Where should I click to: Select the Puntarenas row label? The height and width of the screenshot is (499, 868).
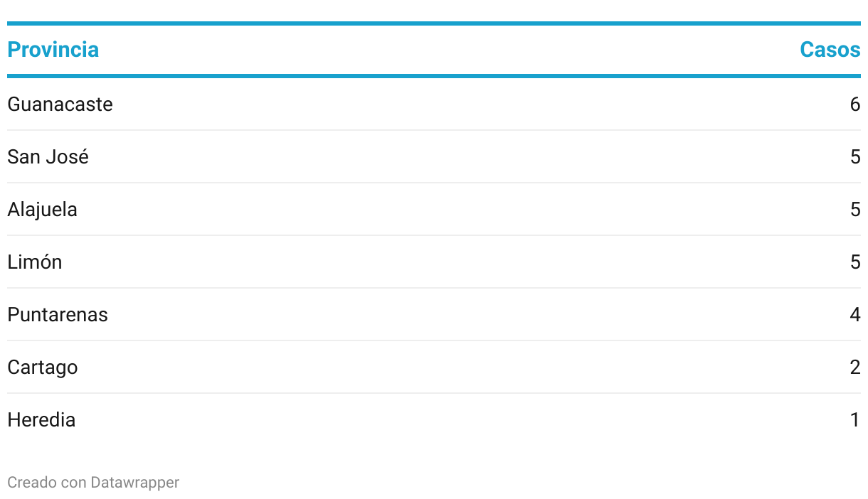[x=58, y=315]
